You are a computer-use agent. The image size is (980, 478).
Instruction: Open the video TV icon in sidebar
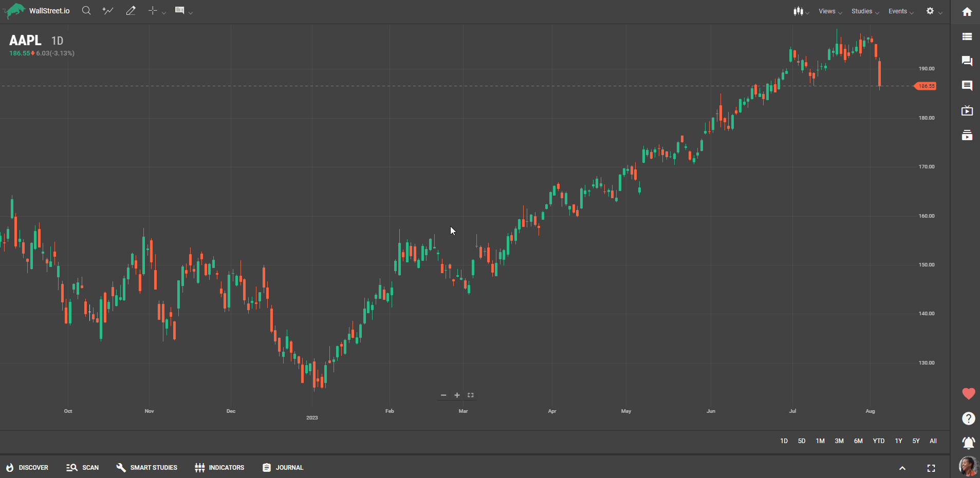coord(967,111)
